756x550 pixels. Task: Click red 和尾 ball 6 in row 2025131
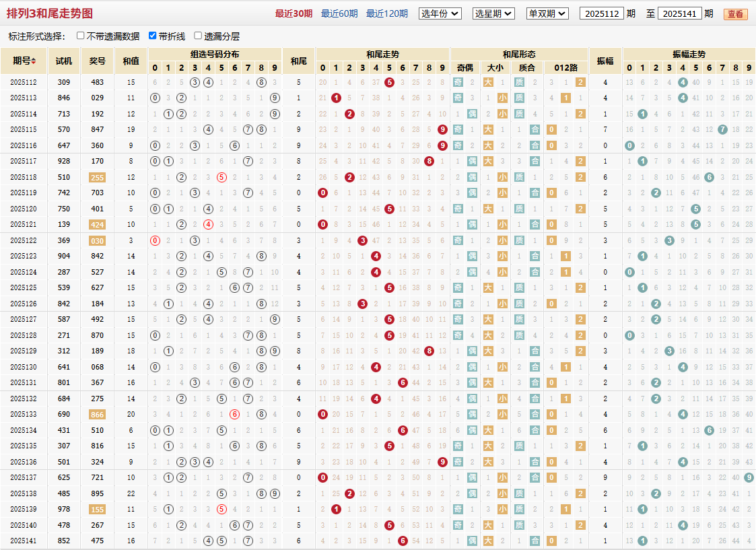(x=403, y=383)
